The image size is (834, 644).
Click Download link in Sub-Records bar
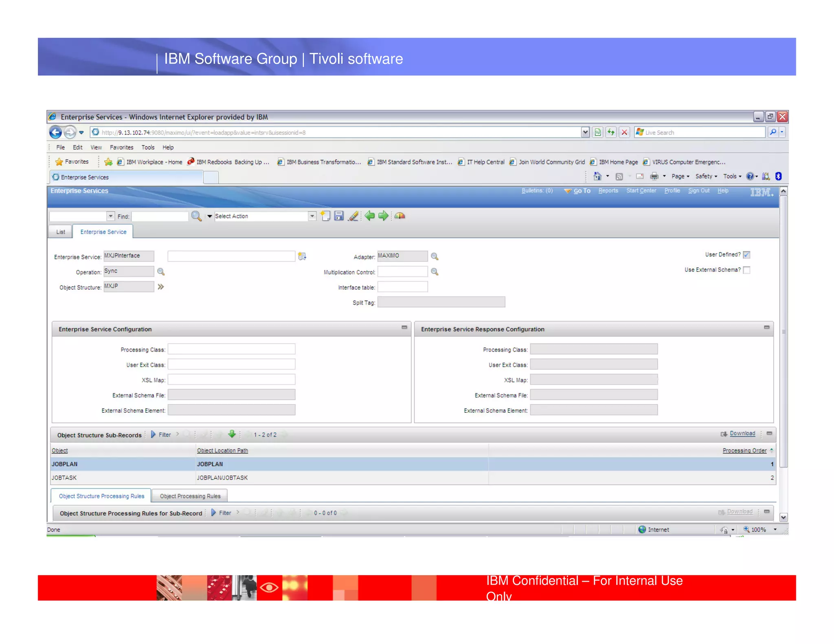(x=742, y=434)
